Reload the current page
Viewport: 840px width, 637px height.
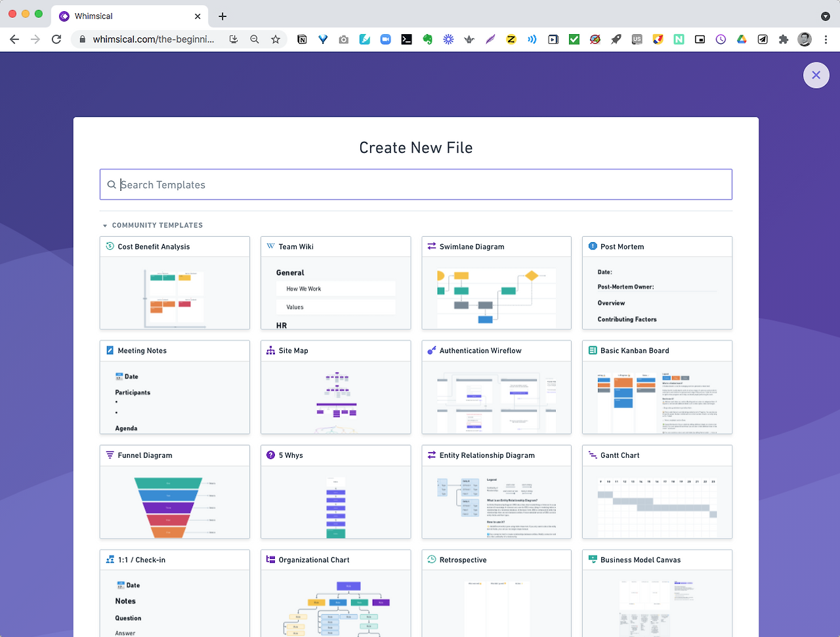tap(56, 39)
